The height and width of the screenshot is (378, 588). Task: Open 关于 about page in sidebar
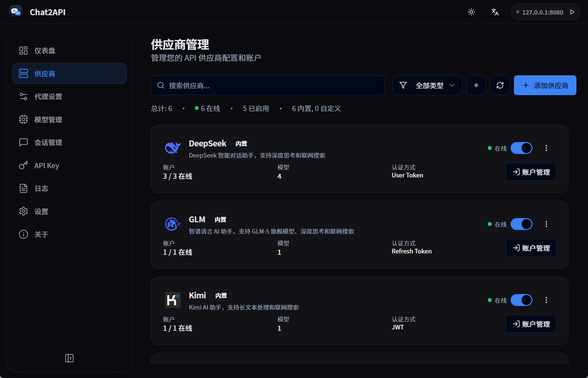pos(69,234)
